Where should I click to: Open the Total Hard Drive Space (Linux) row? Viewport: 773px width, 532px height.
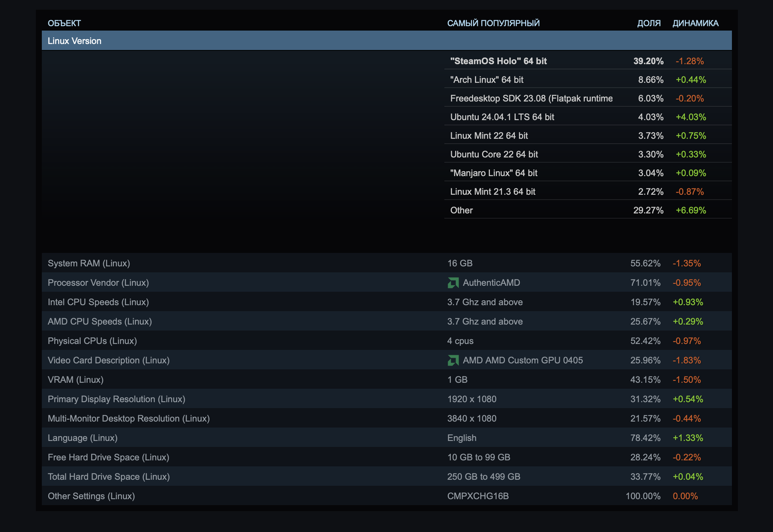(x=386, y=477)
